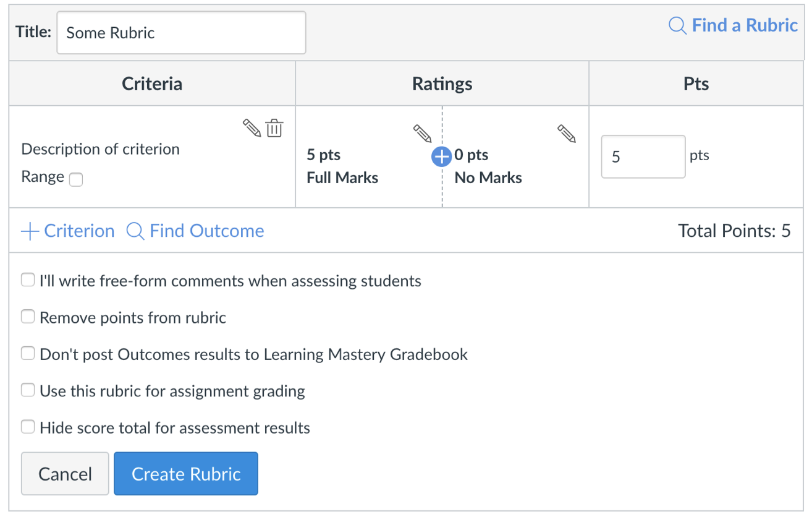Click the pencil icon to edit the criterion description
This screenshot has height=522, width=812.
pos(252,128)
